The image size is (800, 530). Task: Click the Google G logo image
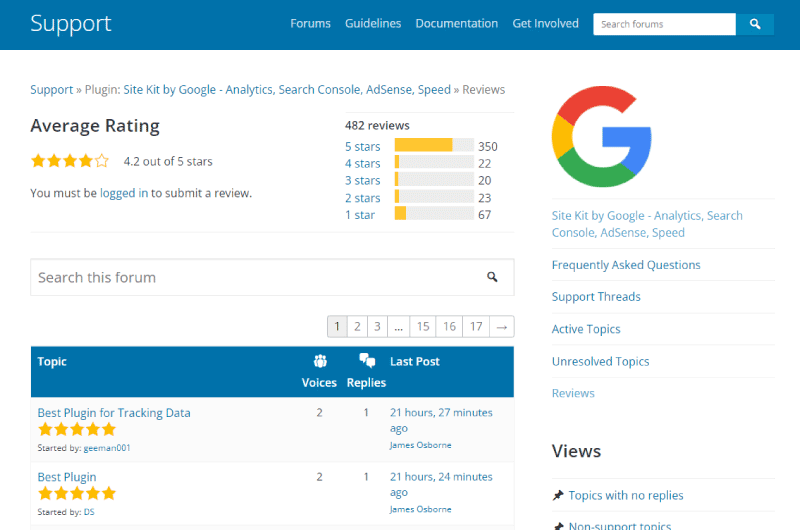(602, 136)
